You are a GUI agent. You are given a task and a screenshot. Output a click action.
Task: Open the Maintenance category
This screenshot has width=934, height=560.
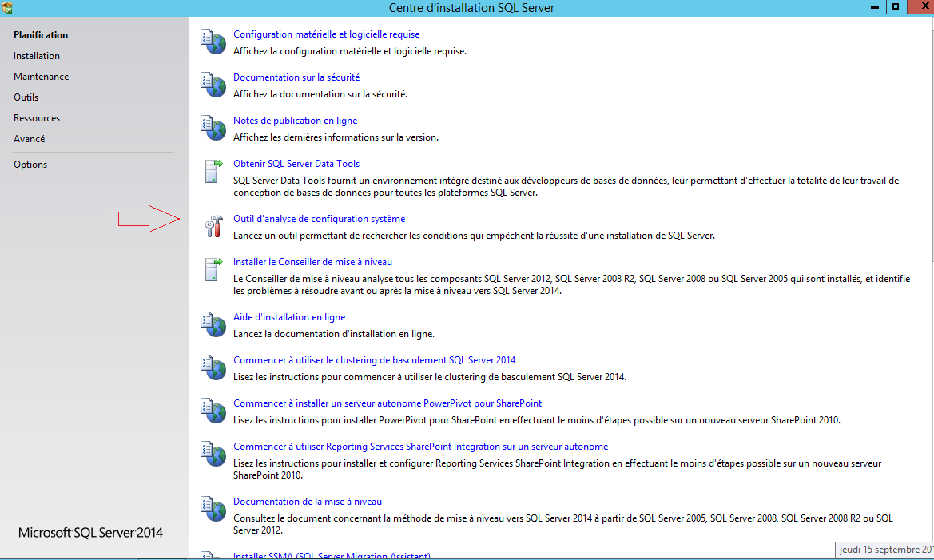(41, 77)
